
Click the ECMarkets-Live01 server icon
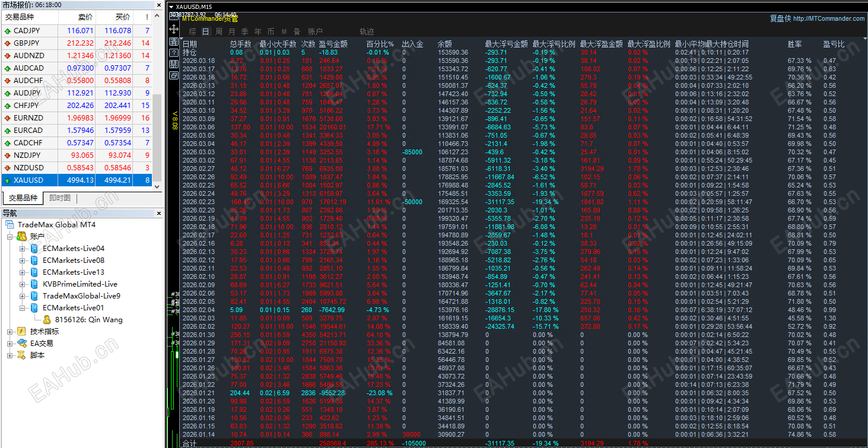coord(34,308)
